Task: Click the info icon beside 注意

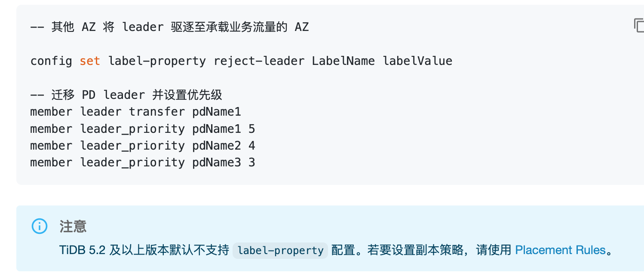Action: pos(40,226)
